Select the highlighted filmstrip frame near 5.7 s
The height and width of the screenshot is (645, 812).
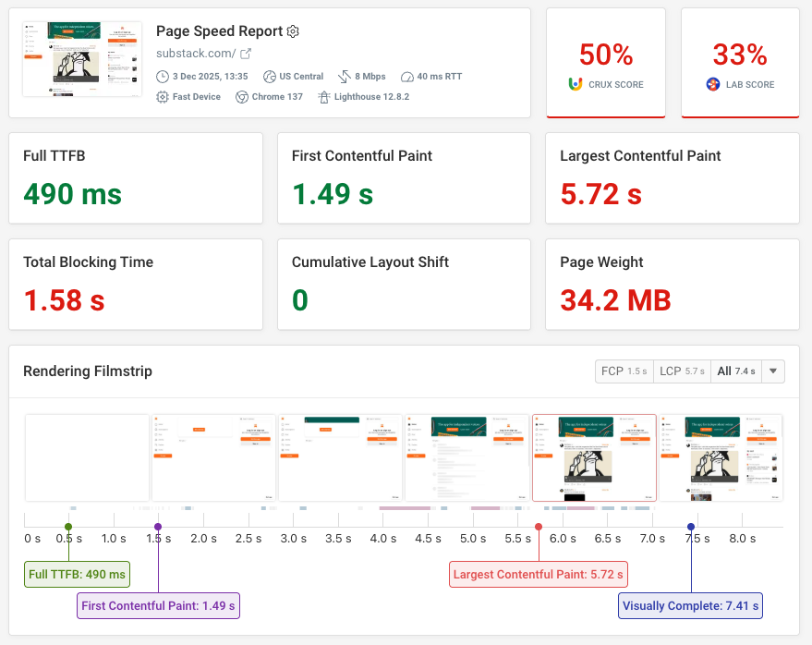[594, 457]
